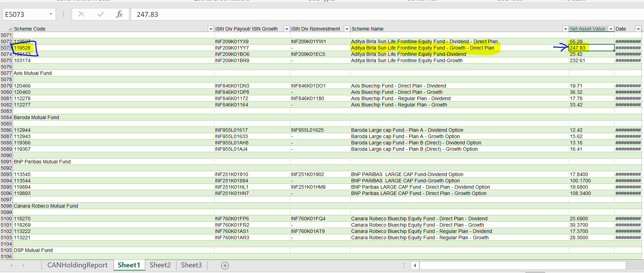Image resolution: width=644 pixels, height=273 pixels.
Task: Switch to the CANHoldingReport sheet tab
Action: [77, 265]
